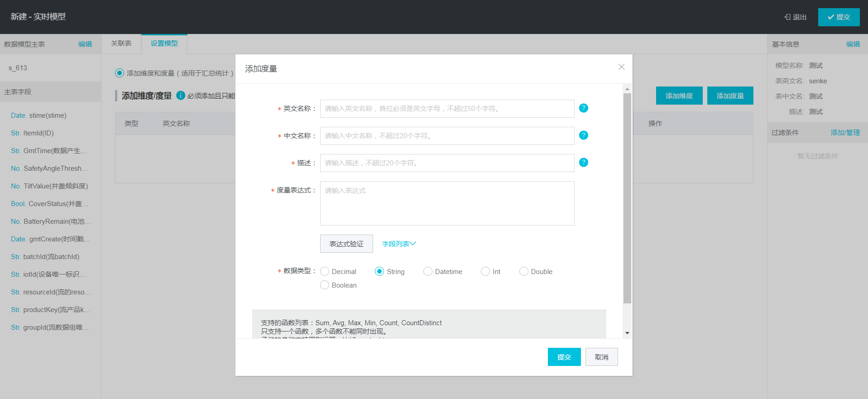The height and width of the screenshot is (399, 868).
Task: Select field gmtCreate in list
Action: [x=50, y=239]
